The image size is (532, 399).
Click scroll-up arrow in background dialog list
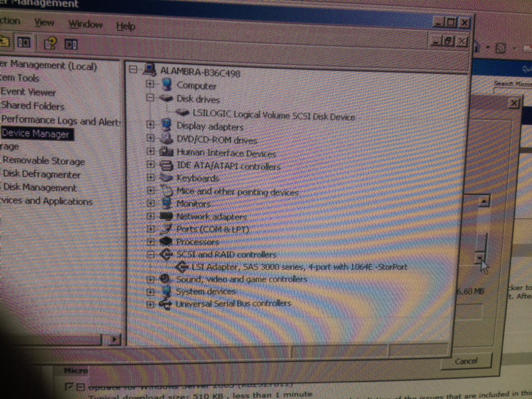[484, 201]
